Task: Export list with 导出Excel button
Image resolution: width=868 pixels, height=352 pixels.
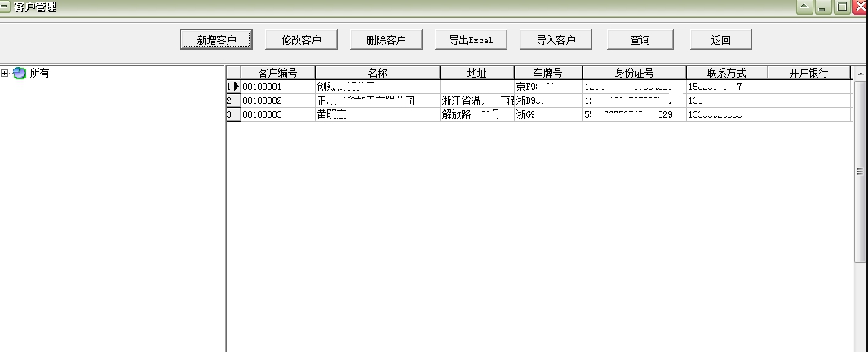Action: 471,40
